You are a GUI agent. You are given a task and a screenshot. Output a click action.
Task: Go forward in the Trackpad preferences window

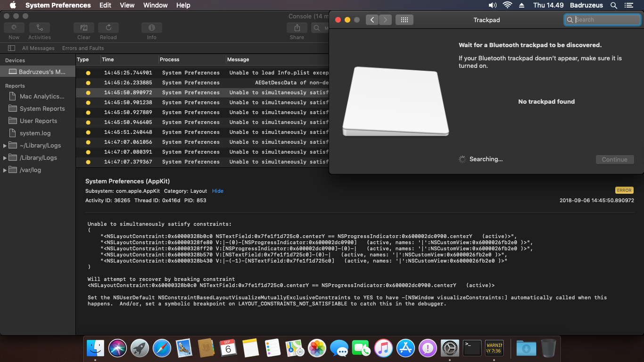click(x=385, y=20)
